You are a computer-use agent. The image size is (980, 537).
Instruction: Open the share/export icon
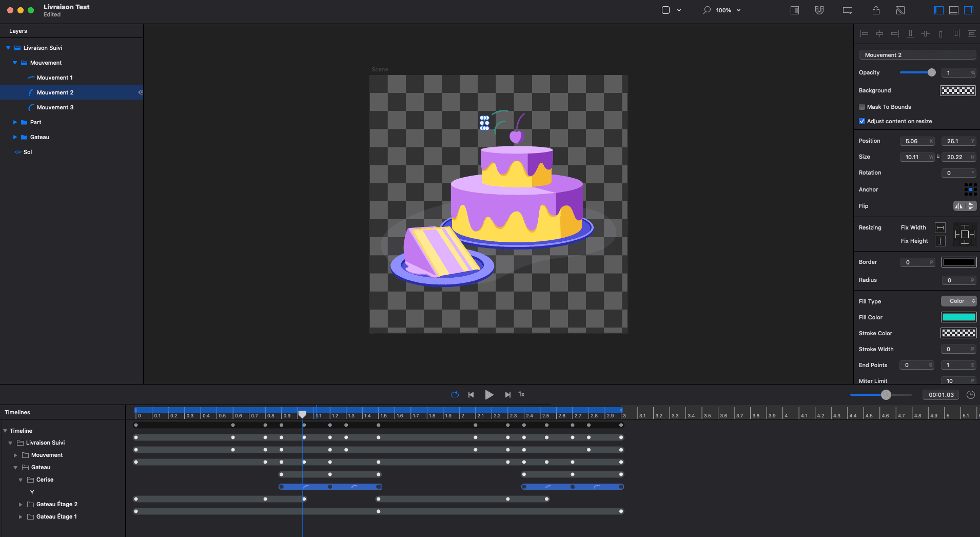[876, 10]
